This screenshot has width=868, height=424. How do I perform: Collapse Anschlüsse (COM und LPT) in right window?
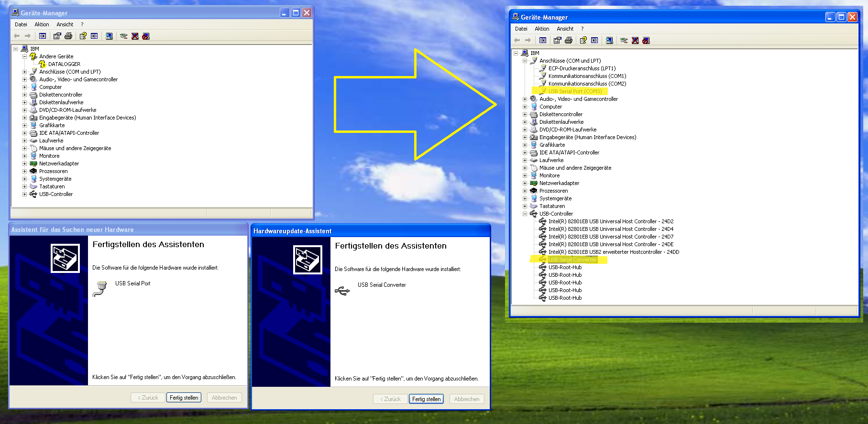coord(525,61)
